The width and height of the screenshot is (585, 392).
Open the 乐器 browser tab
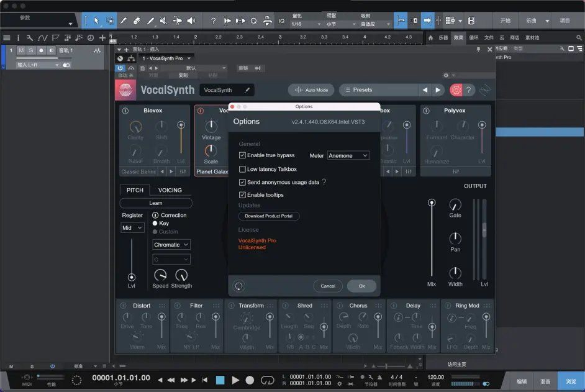click(443, 38)
